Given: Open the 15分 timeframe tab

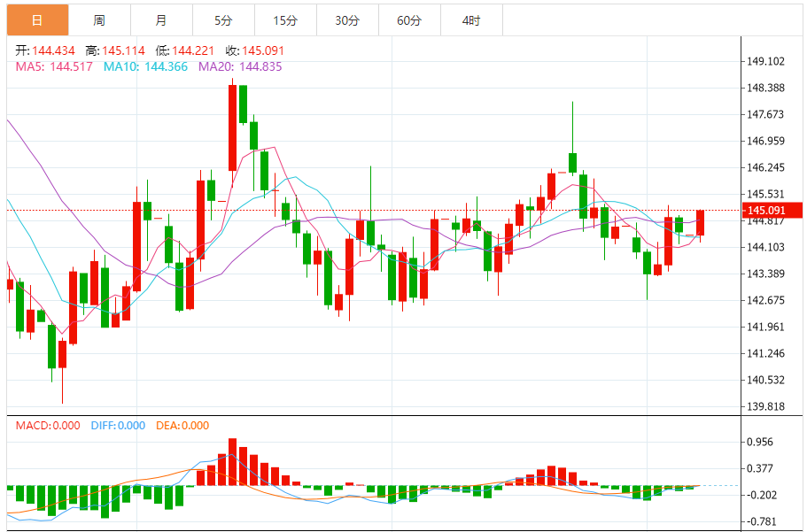Looking at the screenshot, I should (285, 20).
